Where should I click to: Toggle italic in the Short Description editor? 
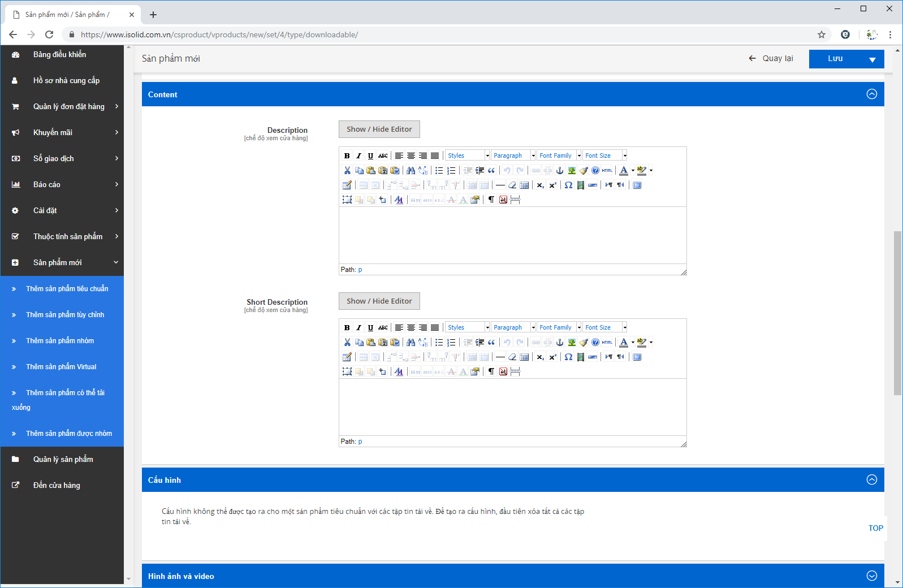click(x=358, y=327)
